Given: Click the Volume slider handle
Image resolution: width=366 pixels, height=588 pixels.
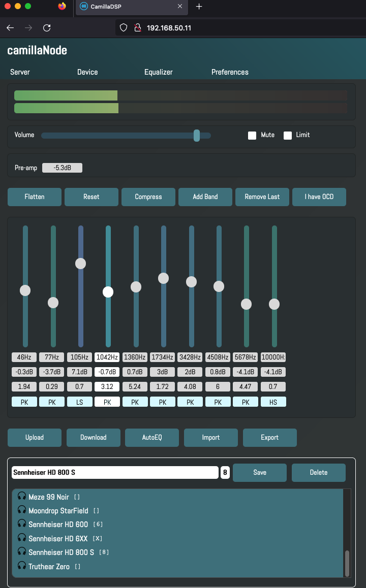Looking at the screenshot, I should tap(197, 136).
